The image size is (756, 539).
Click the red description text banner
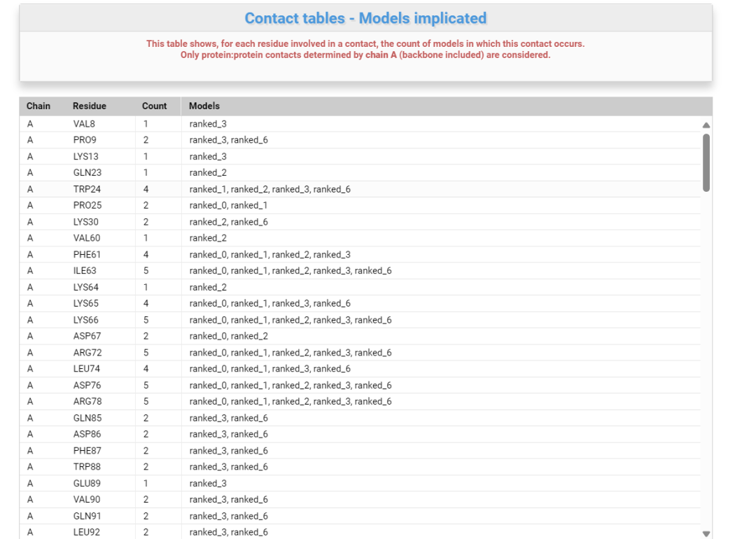(365, 50)
